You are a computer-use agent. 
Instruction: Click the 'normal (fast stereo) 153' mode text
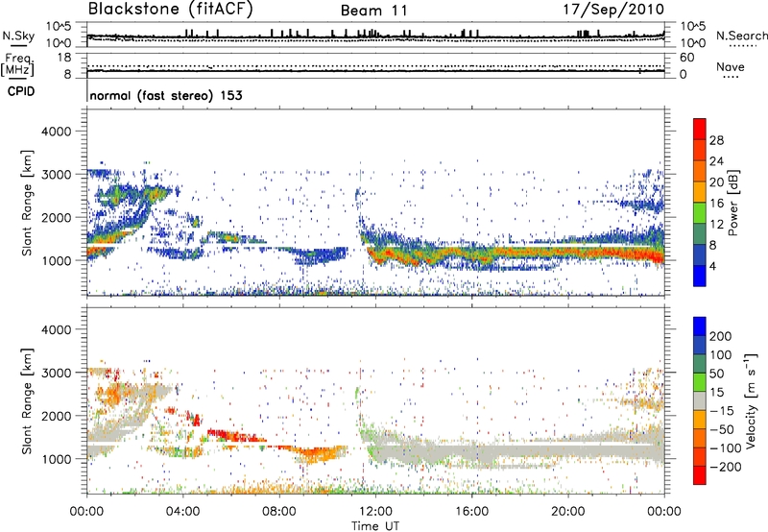pyautogui.click(x=166, y=95)
